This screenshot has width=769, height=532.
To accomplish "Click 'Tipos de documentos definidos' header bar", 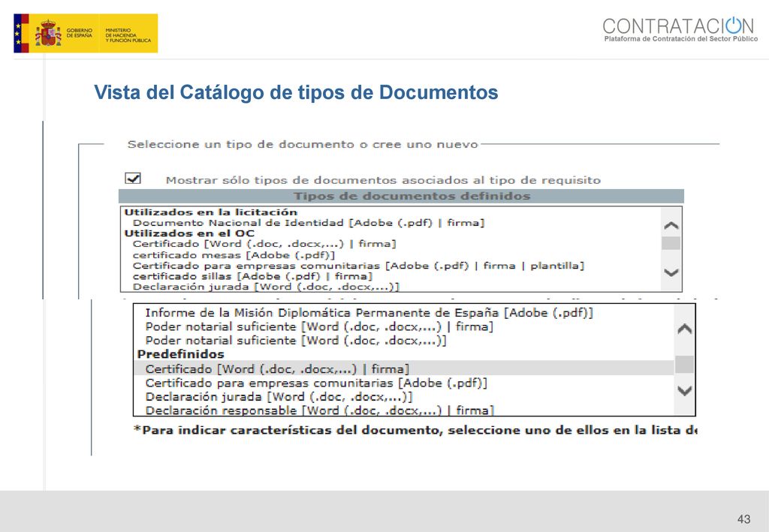I will click(401, 196).
